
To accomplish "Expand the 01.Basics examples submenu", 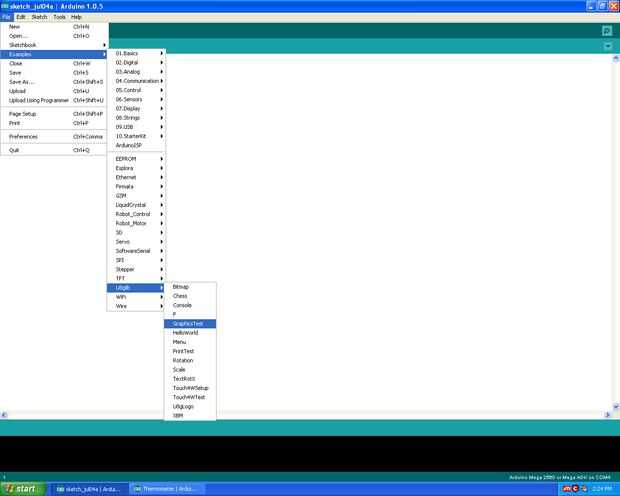I will click(x=136, y=53).
